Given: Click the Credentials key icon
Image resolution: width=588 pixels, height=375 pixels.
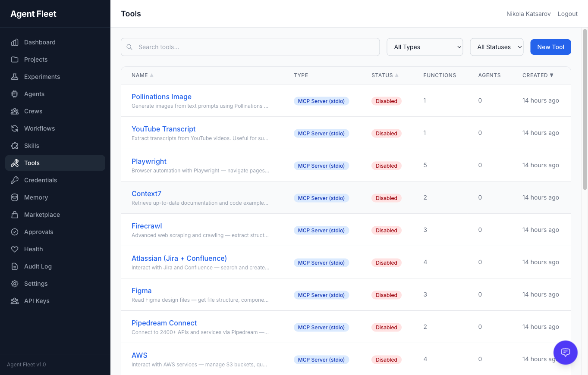Looking at the screenshot, I should point(15,180).
